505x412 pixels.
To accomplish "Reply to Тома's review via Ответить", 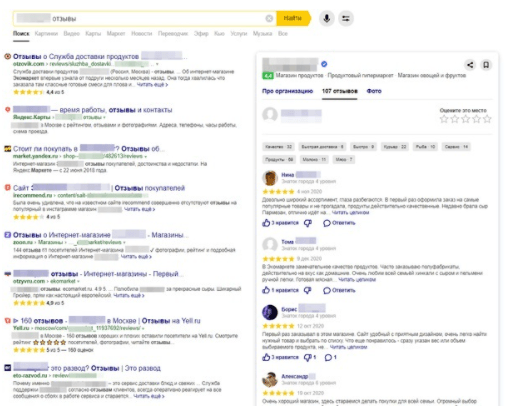I will (339, 290).
